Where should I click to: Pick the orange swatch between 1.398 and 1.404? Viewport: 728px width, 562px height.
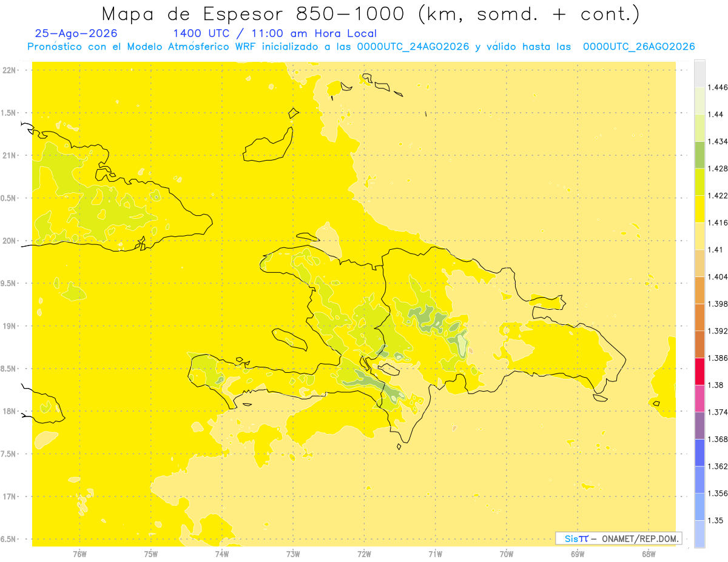pyautogui.click(x=699, y=290)
